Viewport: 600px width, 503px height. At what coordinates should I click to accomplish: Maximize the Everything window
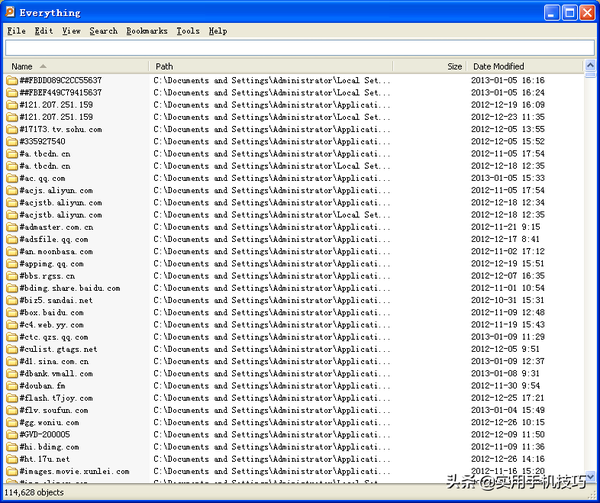(x=567, y=13)
